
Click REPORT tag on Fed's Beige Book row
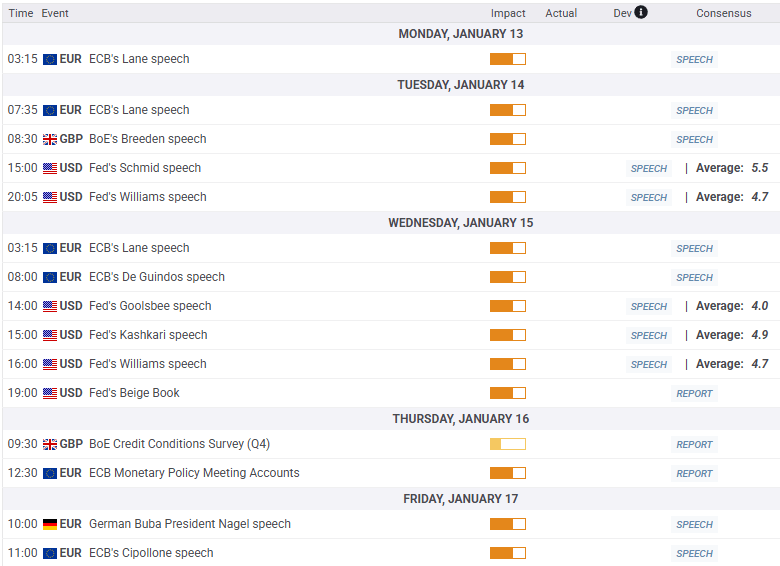pos(694,393)
